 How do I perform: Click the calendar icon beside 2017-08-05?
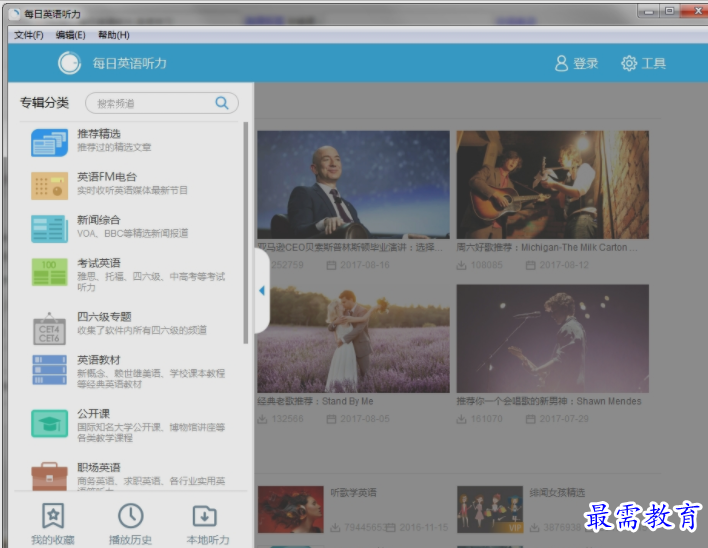click(x=331, y=419)
